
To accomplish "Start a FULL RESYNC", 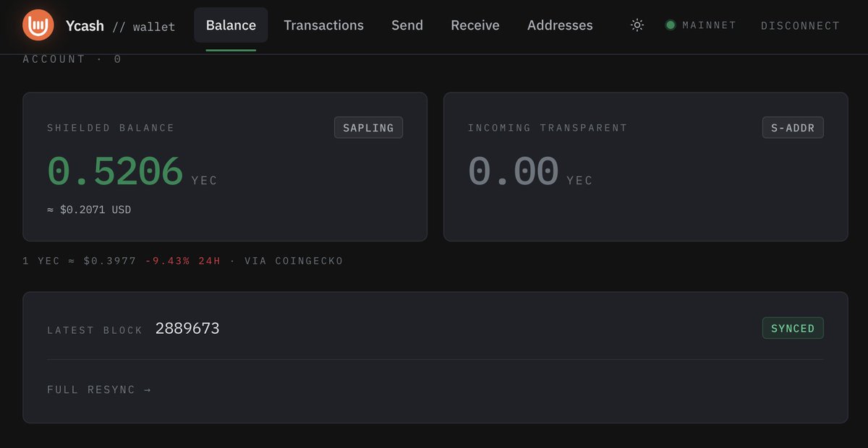I will coord(99,389).
